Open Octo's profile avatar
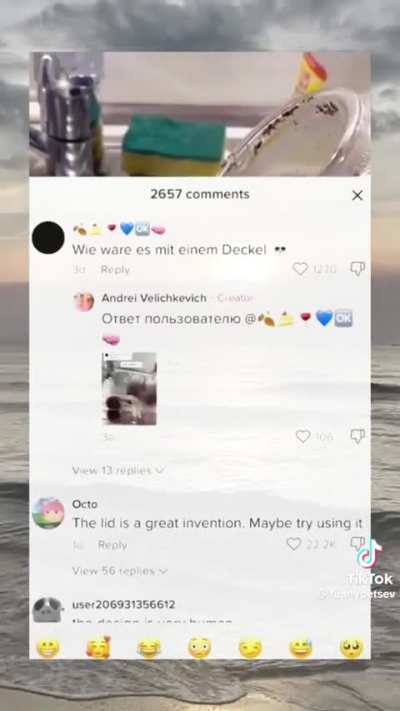This screenshot has height=711, width=400. click(x=48, y=513)
